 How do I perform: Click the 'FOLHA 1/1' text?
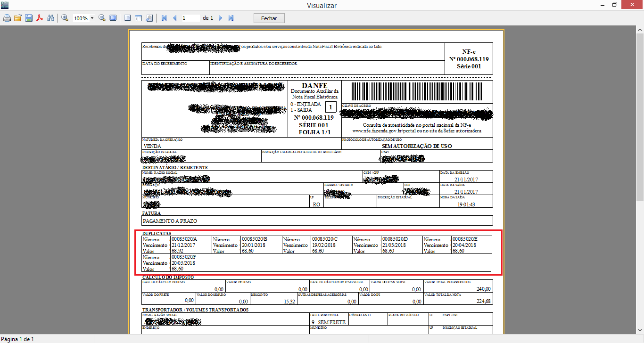pyautogui.click(x=314, y=132)
